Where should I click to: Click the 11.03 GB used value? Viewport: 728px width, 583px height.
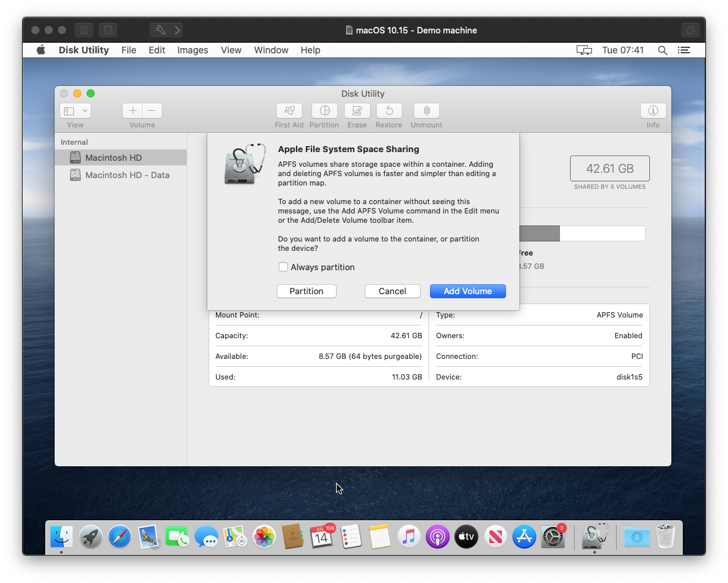tap(407, 377)
